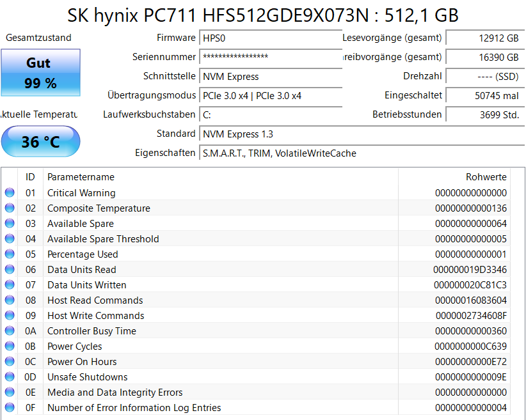Click the status orb for Data Units Written
This screenshot has width=526, height=420.
[x=10, y=284]
